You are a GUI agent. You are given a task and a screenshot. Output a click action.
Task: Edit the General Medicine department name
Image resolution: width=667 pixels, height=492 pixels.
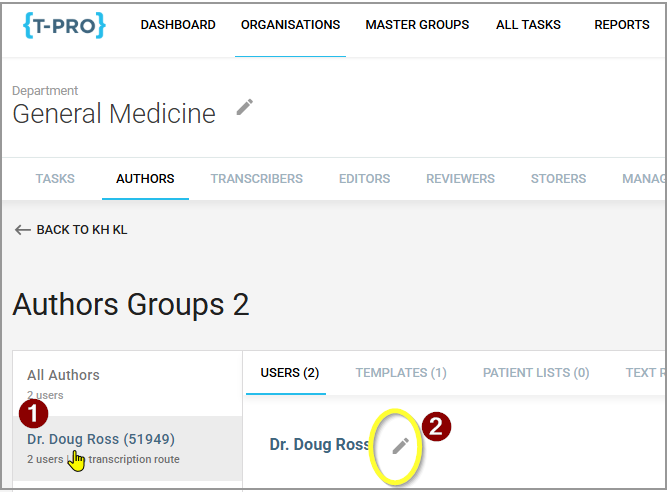pos(245,107)
